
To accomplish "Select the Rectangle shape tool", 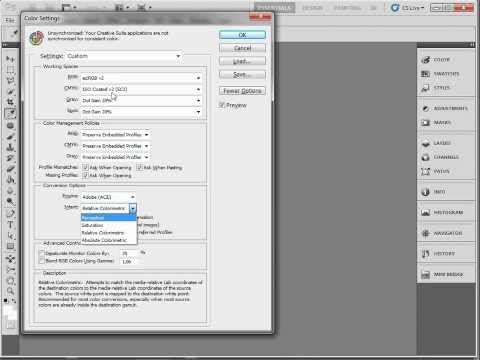I will pyautogui.click(x=10, y=247).
